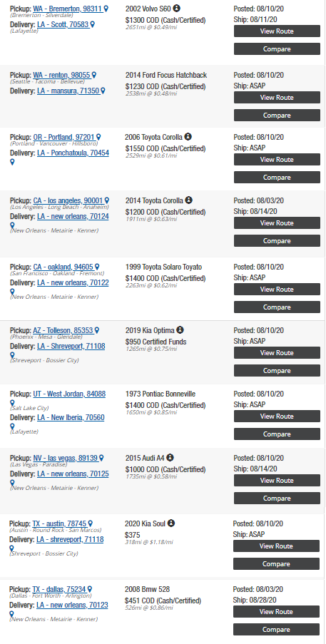Image resolution: width=326 pixels, height=644 pixels.
Task: View Route for the 1973 Pontiac Bonneville
Action: [x=277, y=416]
